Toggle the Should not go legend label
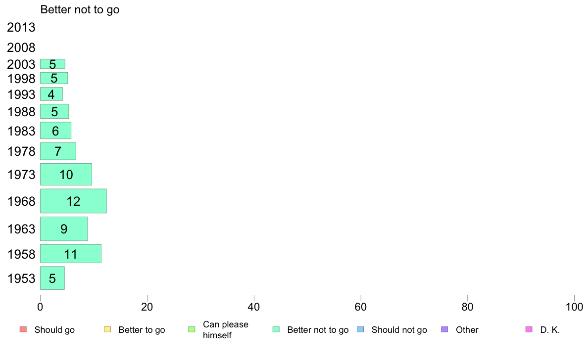Viewport: 588px width, 364px height. point(399,330)
